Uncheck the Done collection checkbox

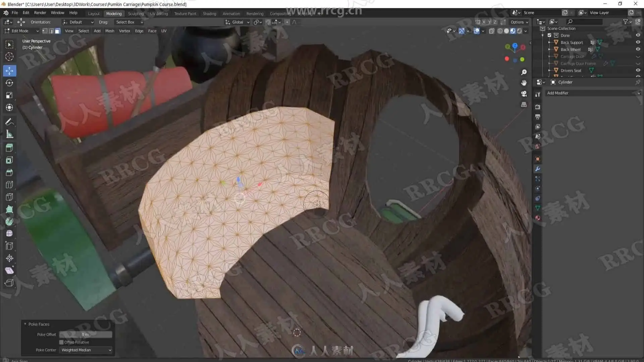click(x=549, y=35)
